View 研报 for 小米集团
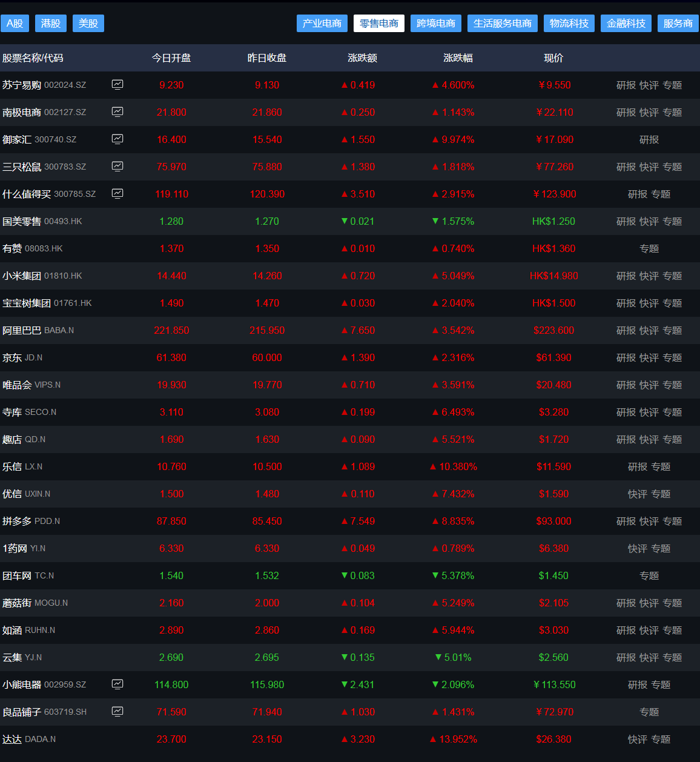Screen dimensions: 700x762 pyautogui.click(x=626, y=276)
